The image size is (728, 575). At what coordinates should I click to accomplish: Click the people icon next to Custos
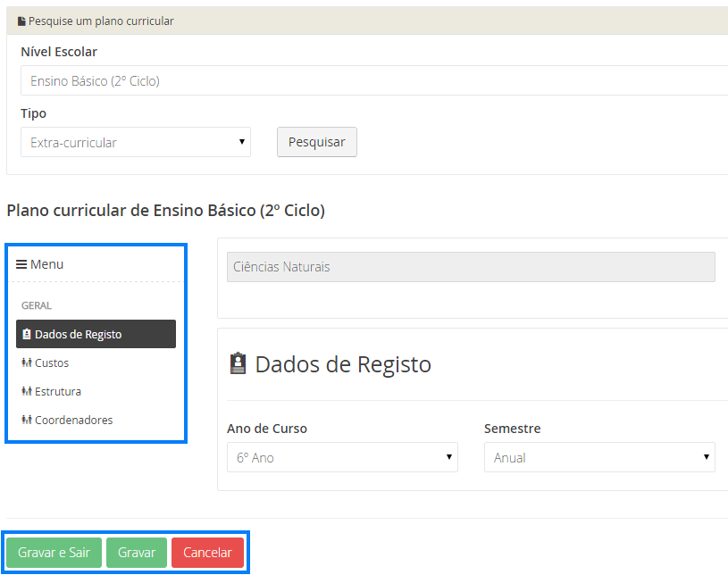(26, 363)
